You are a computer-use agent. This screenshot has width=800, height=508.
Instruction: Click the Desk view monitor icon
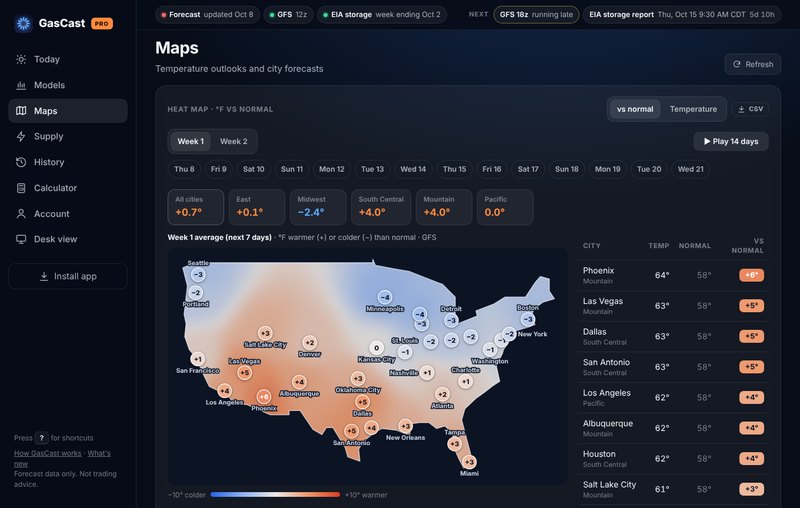[x=21, y=239]
